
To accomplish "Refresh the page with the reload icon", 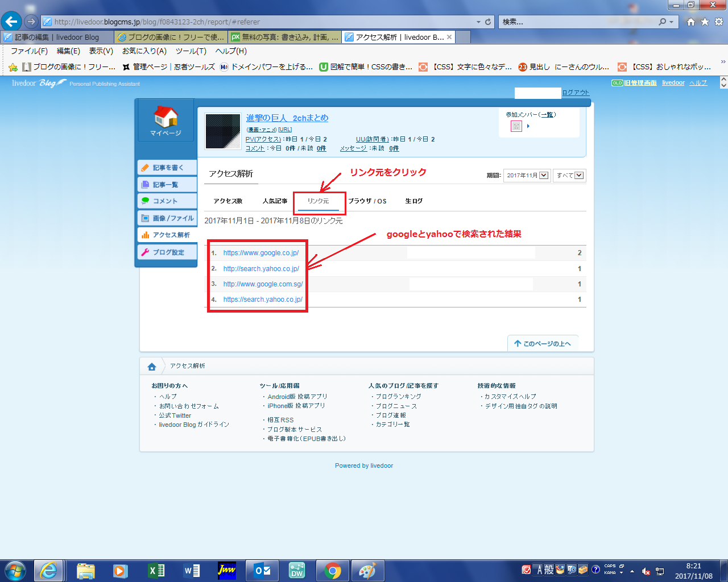I will 488,22.
